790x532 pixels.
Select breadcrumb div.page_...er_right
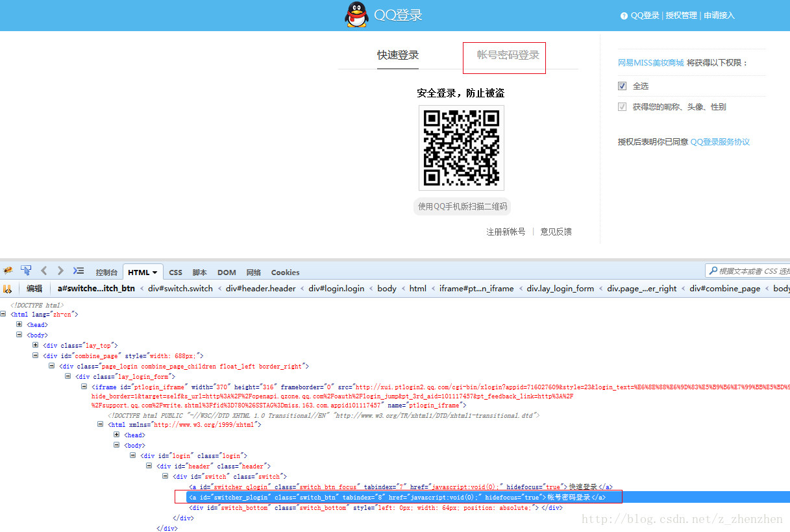[642, 289]
